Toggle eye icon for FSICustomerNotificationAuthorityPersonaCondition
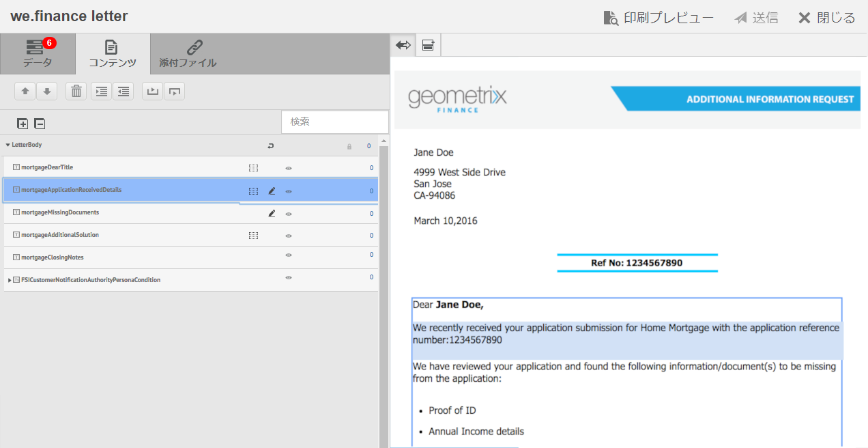Viewport: 868px width, 448px height. pyautogui.click(x=289, y=278)
